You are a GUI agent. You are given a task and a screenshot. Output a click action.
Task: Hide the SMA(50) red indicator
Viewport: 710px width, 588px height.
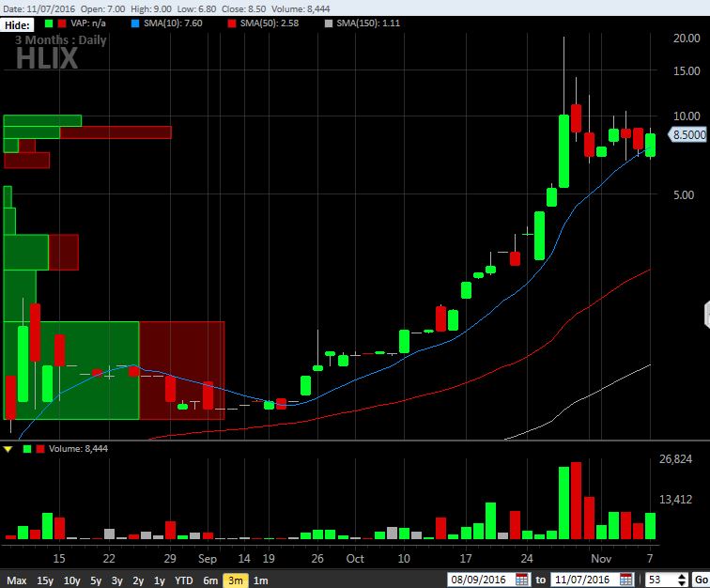(233, 23)
